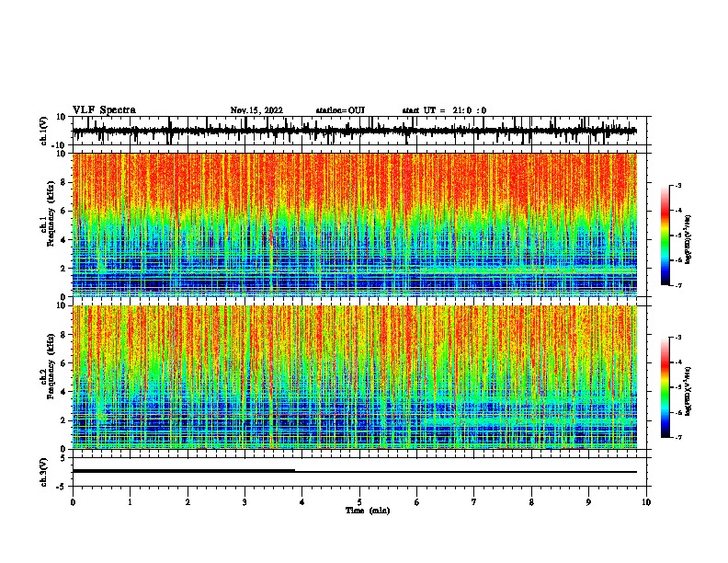Image resolution: width=728 pixels, height=563 pixels.
Task: Click the ch.2 color bar unit label
Action: tap(688, 391)
